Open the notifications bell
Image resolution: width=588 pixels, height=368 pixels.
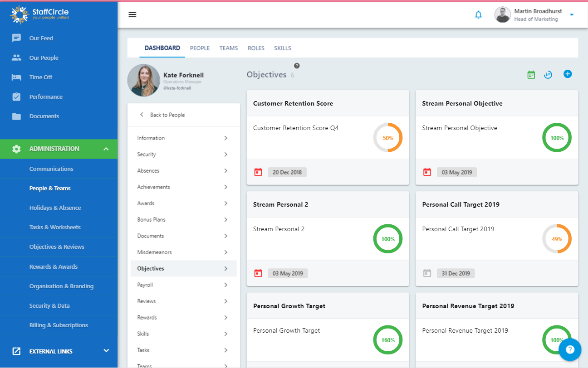(x=478, y=15)
